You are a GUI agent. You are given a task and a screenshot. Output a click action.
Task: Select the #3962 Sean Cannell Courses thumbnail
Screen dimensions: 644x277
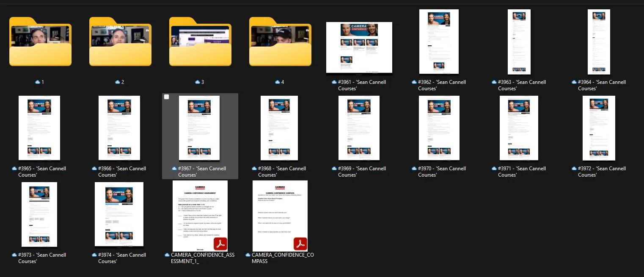[x=439, y=42]
